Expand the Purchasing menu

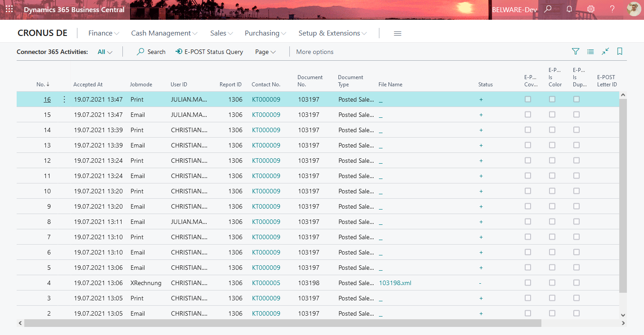[x=266, y=33]
